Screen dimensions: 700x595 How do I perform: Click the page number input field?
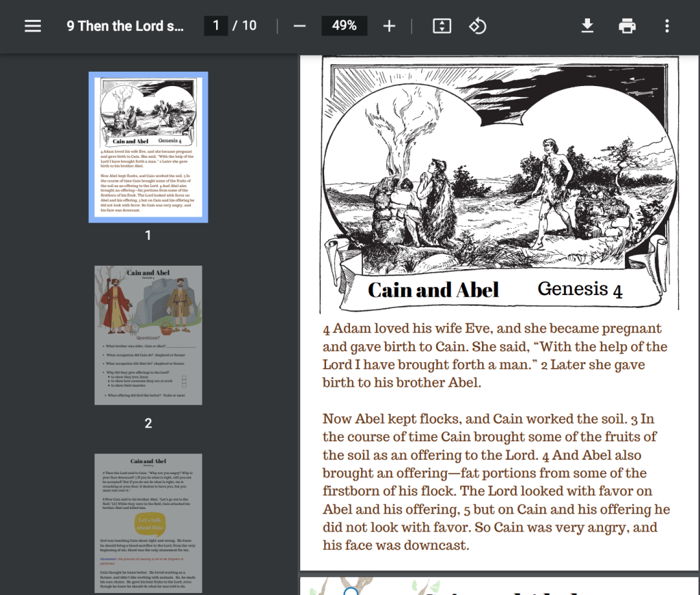216,26
